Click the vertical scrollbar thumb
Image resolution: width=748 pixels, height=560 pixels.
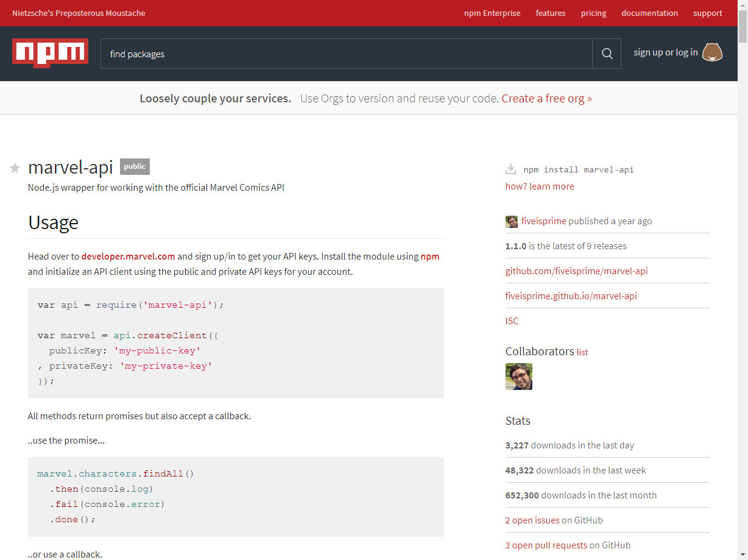point(743,27)
